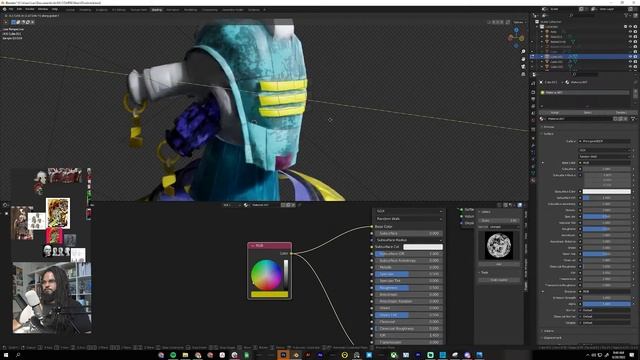Expand the Collection tree in outliner

pyautogui.click(x=537, y=27)
